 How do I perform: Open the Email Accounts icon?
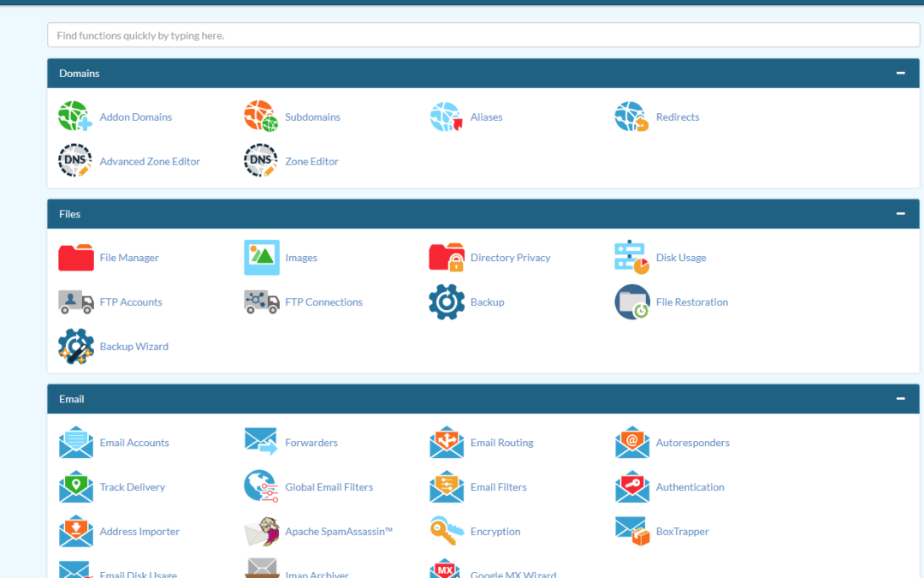click(x=75, y=442)
